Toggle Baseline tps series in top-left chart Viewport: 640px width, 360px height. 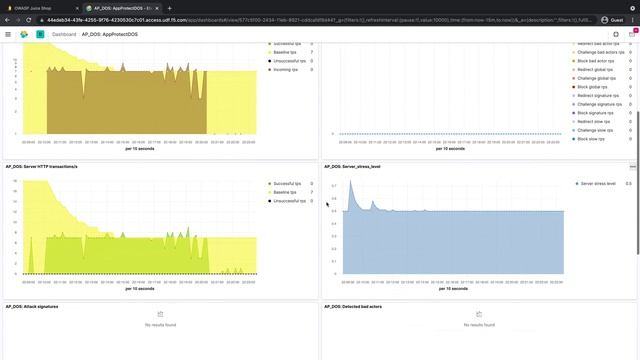tap(284, 52)
